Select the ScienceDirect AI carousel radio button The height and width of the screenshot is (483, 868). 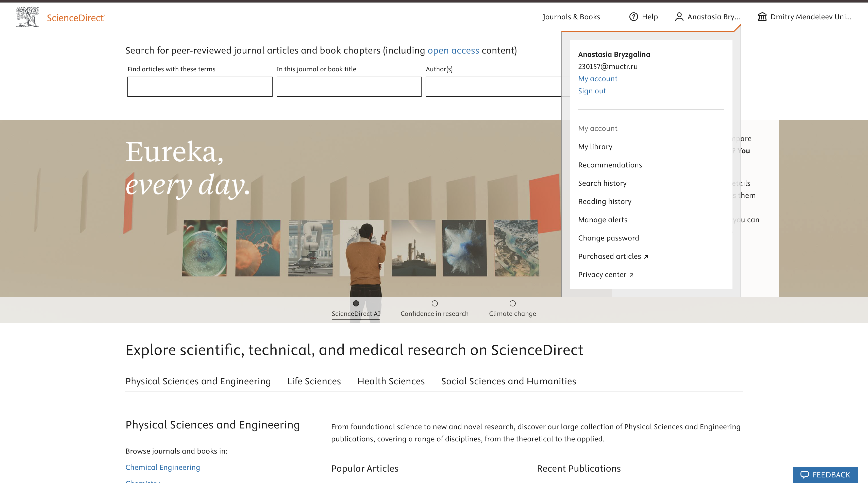pos(356,303)
